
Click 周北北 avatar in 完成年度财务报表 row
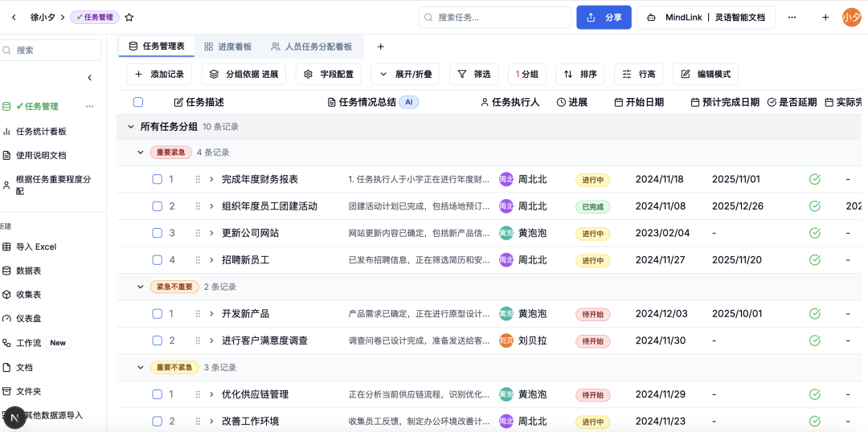click(506, 179)
